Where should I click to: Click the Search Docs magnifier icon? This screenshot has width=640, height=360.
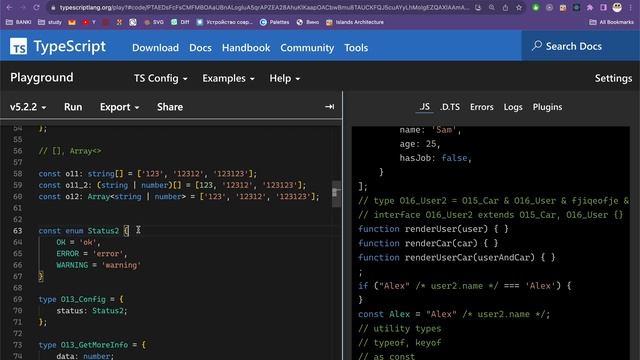coord(537,46)
